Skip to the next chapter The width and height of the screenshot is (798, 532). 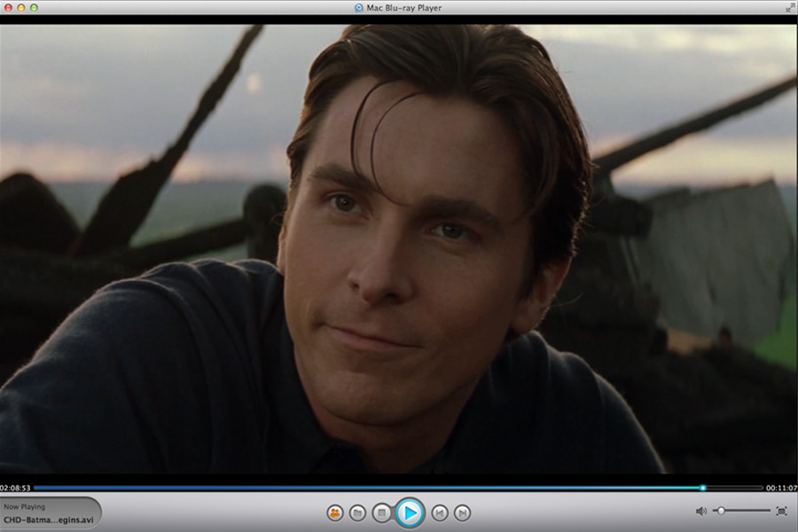coord(462,512)
